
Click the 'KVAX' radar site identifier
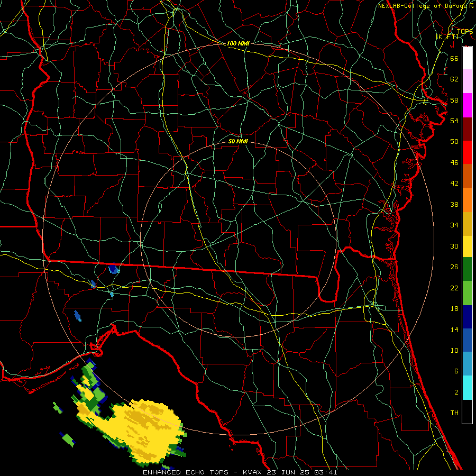253,472
